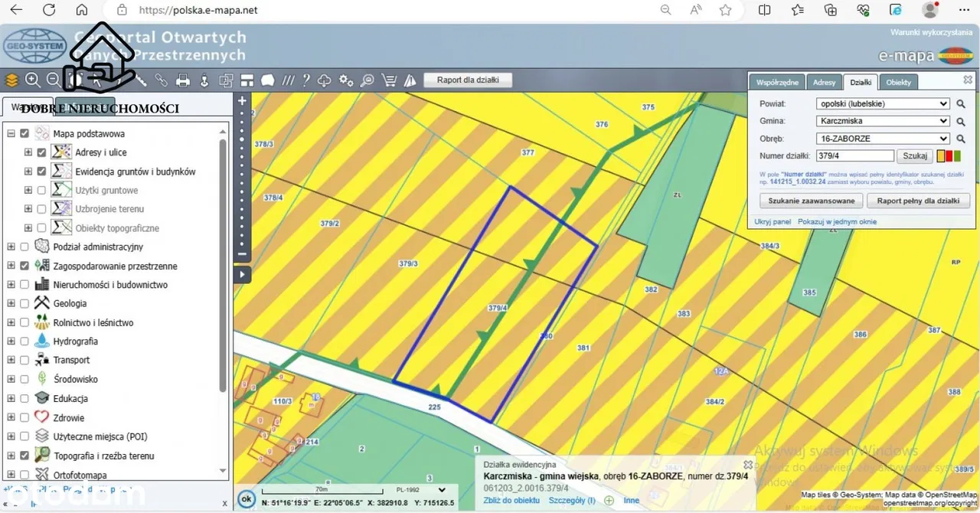Click the search magnifier beside Gmina dropdown
Image resolution: width=980 pixels, height=513 pixels.
pos(961,122)
